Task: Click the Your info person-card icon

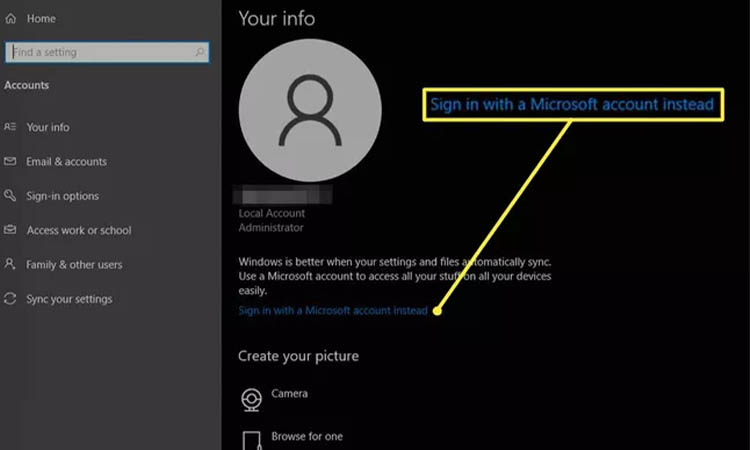Action: click(10, 127)
